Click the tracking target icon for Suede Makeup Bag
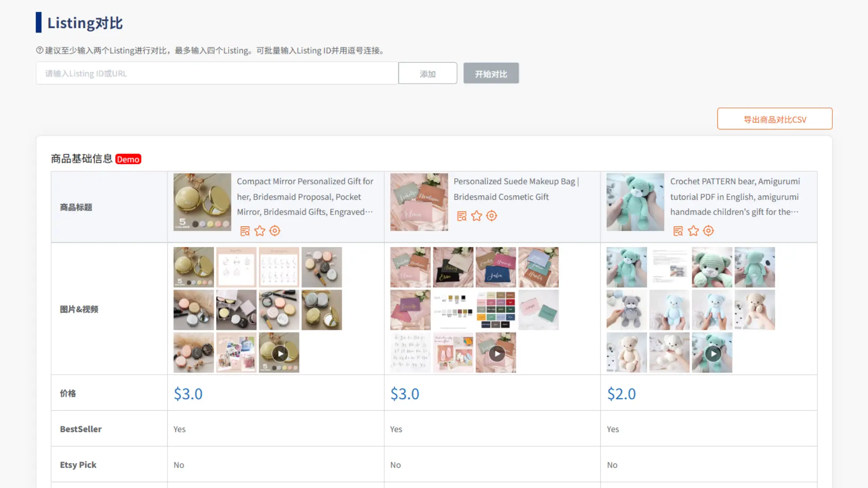The height and width of the screenshot is (488, 868). 491,216
